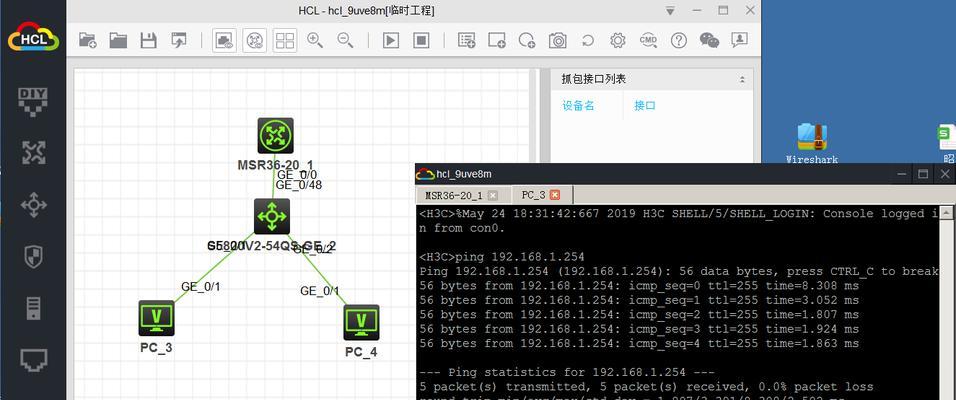
Task: Click the PC_4 device name label
Action: (361, 352)
